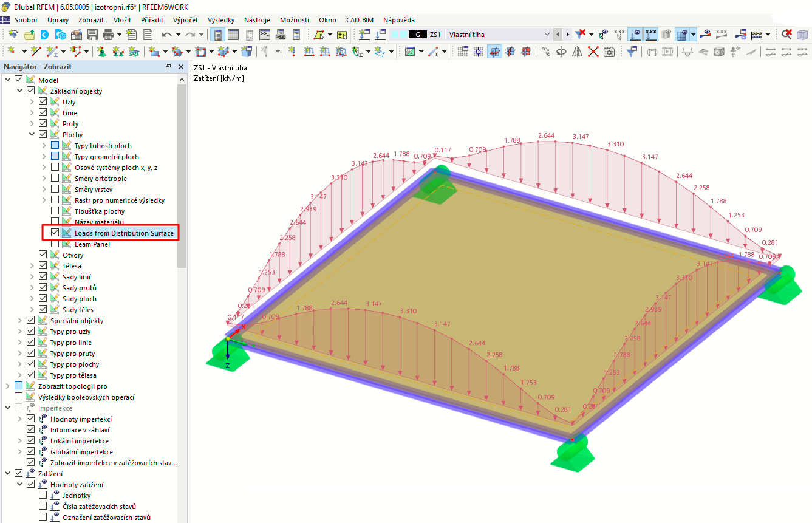Enable Výsledky booleovských operací checkbox
812x523 pixels.
(x=19, y=397)
